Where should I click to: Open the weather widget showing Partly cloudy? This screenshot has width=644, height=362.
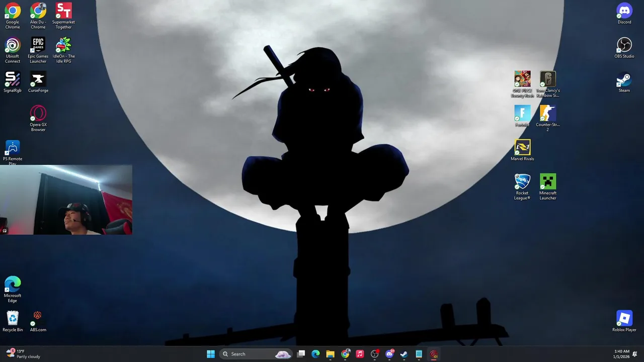point(23,354)
